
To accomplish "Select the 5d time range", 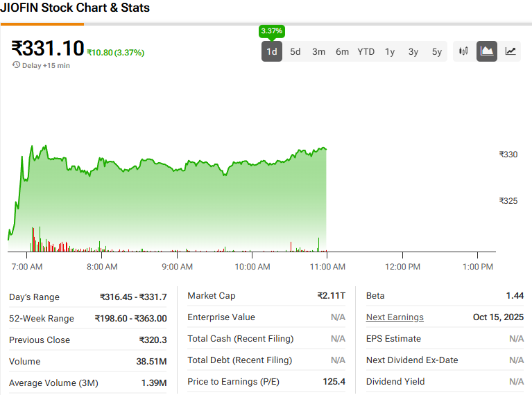I will click(x=295, y=51).
